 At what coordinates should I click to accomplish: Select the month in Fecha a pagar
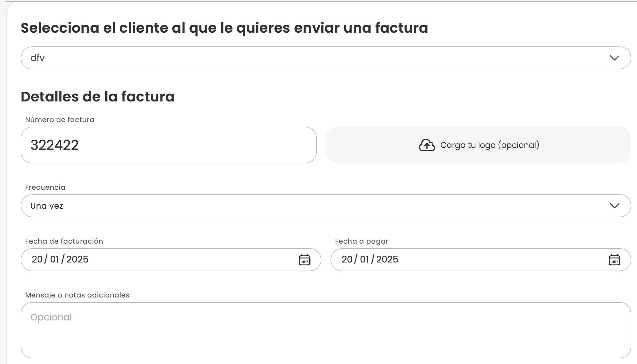pos(364,259)
